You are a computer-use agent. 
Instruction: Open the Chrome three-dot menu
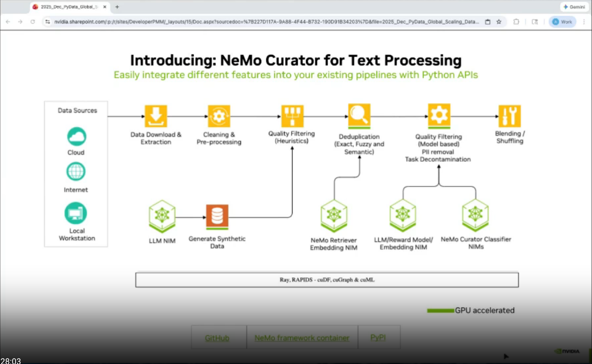tap(584, 22)
